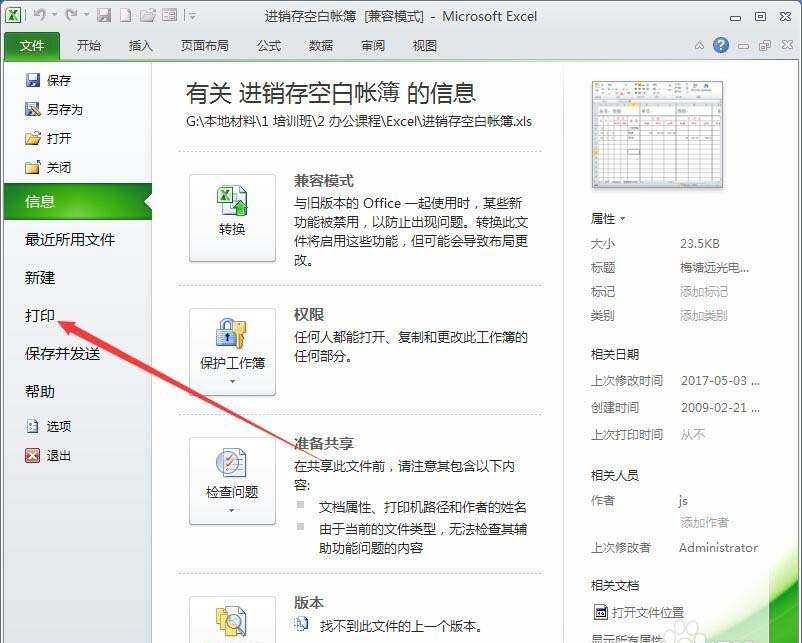Open Excel 选项 from the backstage menu
Viewport: 802px width, 643px height.
48,426
